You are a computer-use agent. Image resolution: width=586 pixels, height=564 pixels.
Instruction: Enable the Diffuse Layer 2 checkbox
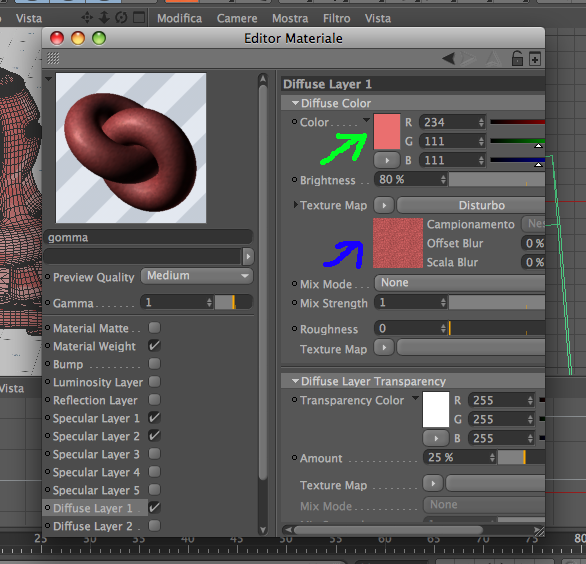pyautogui.click(x=154, y=526)
